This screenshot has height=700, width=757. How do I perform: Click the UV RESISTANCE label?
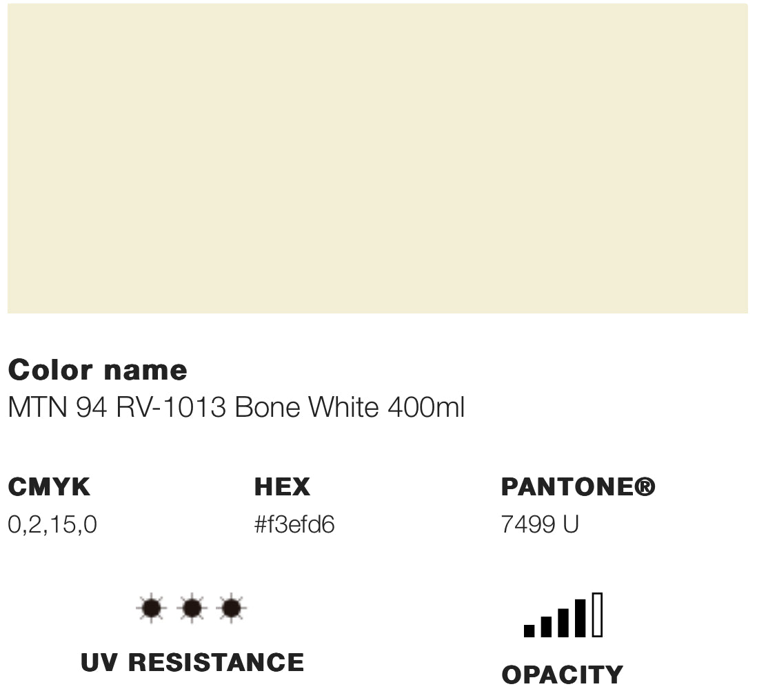tap(192, 663)
